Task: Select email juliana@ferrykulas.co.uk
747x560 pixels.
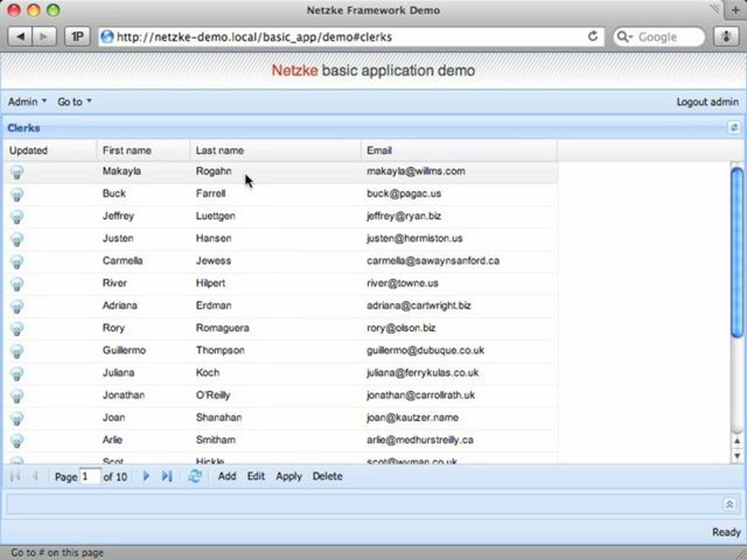Action: tap(422, 373)
